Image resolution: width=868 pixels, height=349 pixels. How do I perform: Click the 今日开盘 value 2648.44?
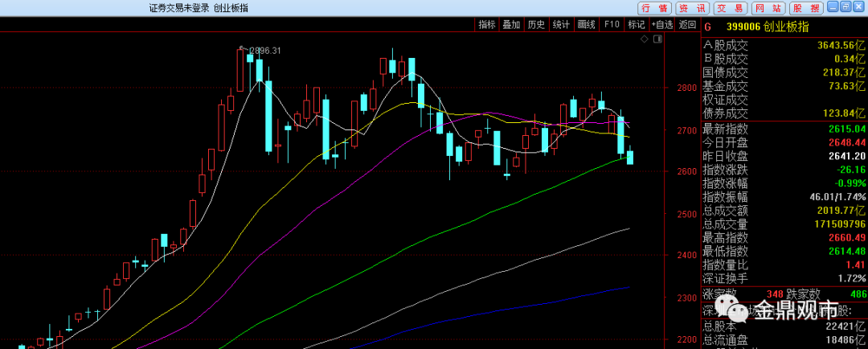click(x=846, y=142)
